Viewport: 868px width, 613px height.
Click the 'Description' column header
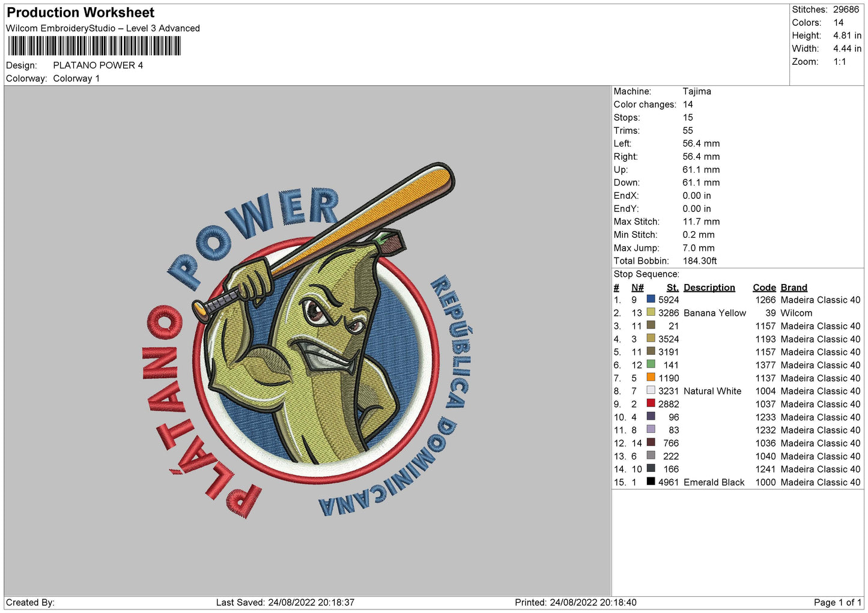click(x=709, y=288)
